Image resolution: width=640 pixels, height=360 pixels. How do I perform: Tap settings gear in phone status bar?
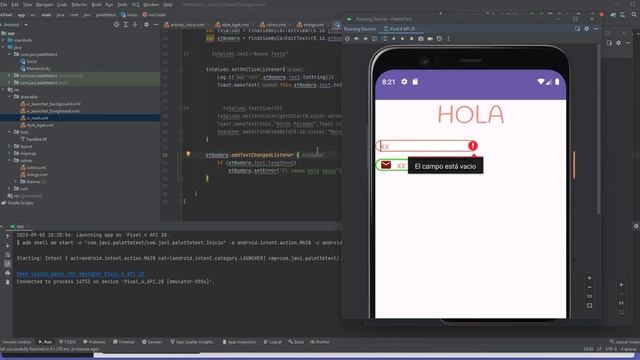404,82
